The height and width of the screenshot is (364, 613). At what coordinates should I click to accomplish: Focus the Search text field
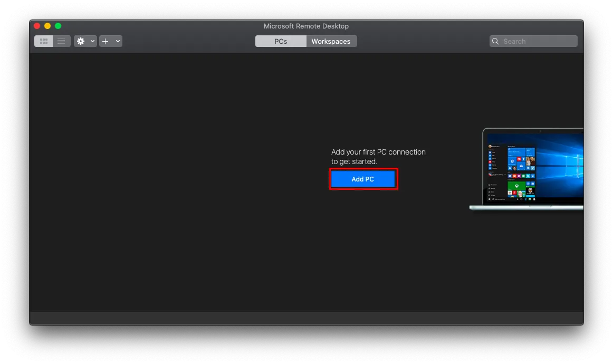[x=538, y=41]
